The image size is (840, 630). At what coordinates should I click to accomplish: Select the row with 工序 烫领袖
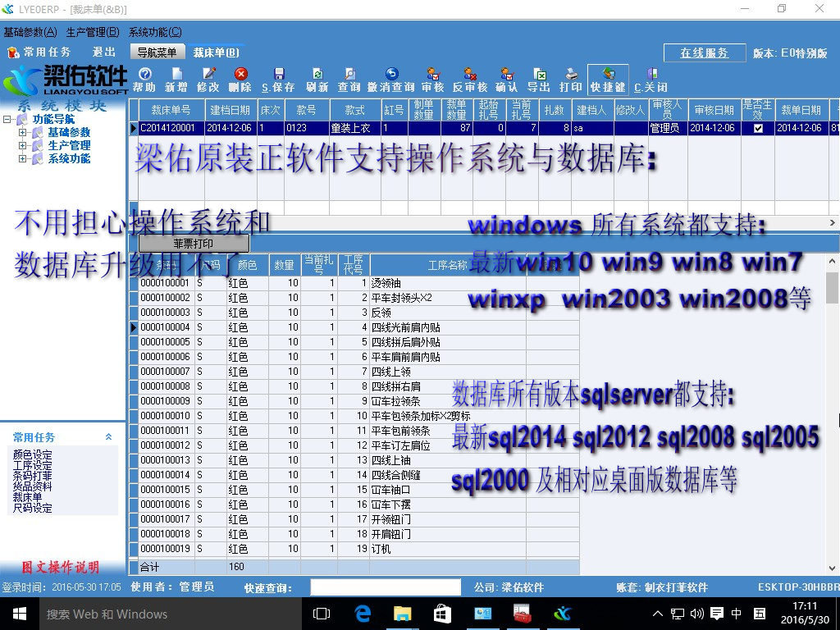(x=354, y=283)
